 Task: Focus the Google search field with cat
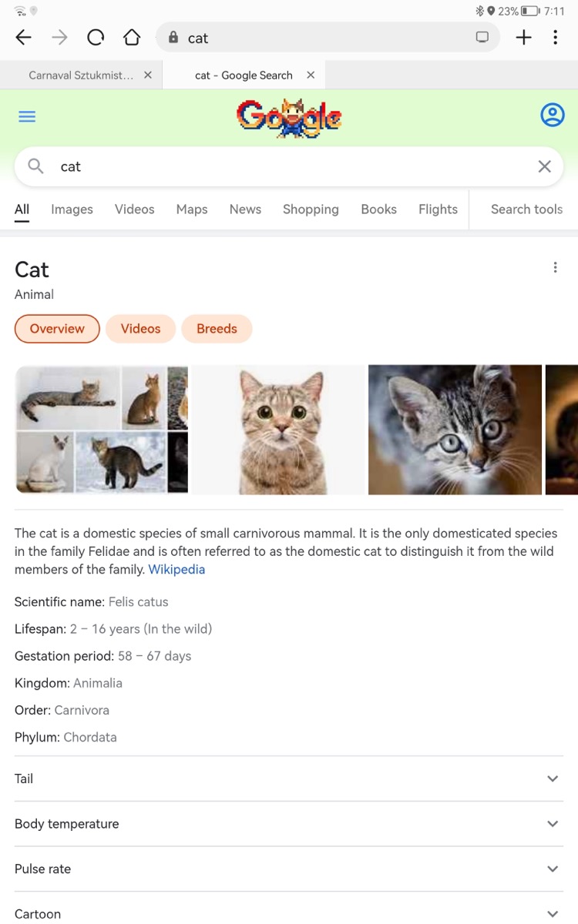289,166
